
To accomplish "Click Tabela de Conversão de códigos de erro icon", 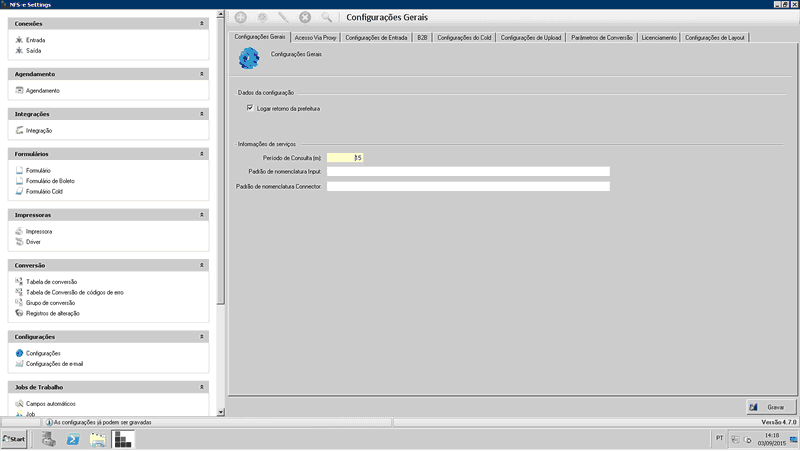I will (x=19, y=292).
